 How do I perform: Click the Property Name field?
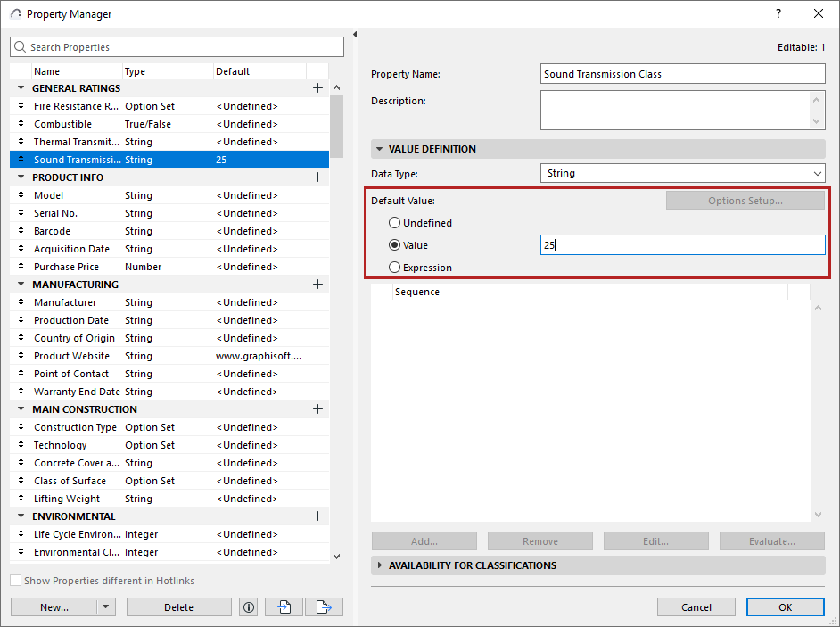[682, 74]
